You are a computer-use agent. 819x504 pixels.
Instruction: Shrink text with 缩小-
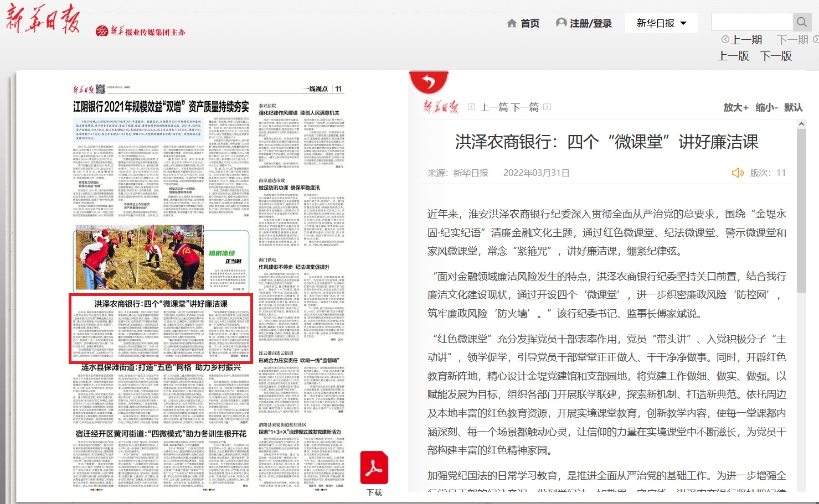tap(767, 107)
